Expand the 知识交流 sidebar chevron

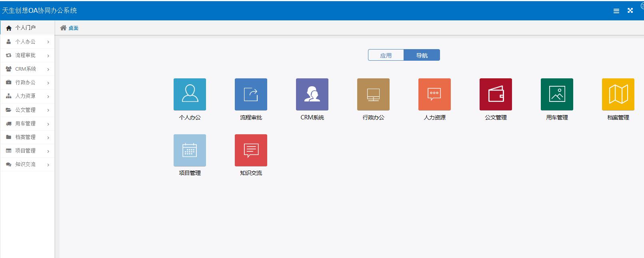tap(48, 165)
